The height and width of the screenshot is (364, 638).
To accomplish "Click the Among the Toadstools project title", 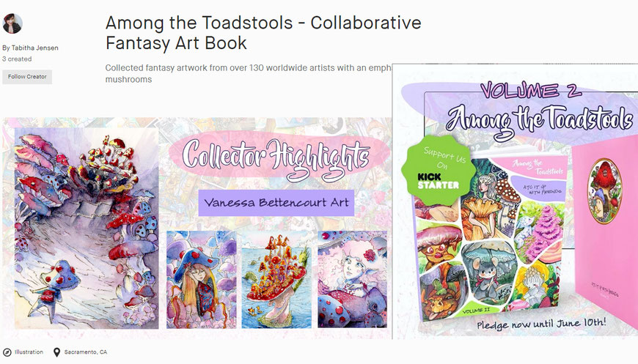I will coord(263,32).
